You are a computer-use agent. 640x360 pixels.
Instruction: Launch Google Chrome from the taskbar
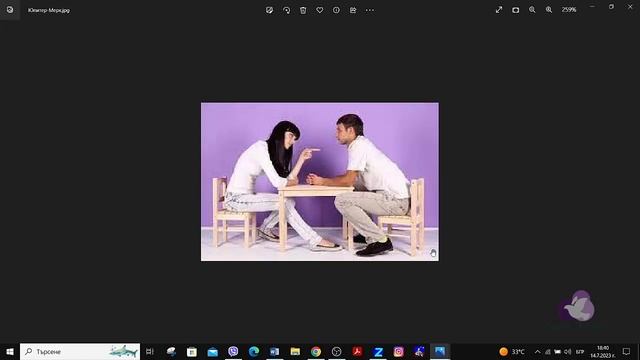[316, 351]
